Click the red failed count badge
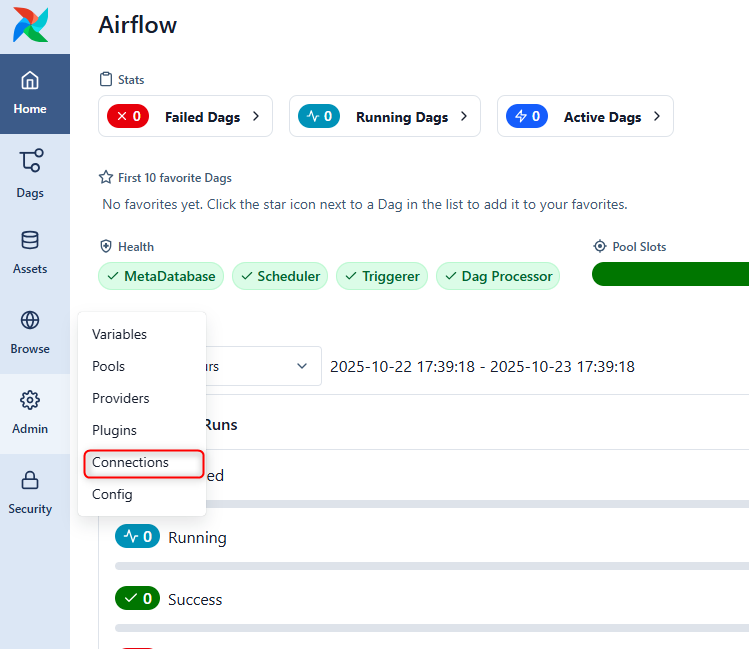Image resolution: width=749 pixels, height=649 pixels. pos(128,116)
